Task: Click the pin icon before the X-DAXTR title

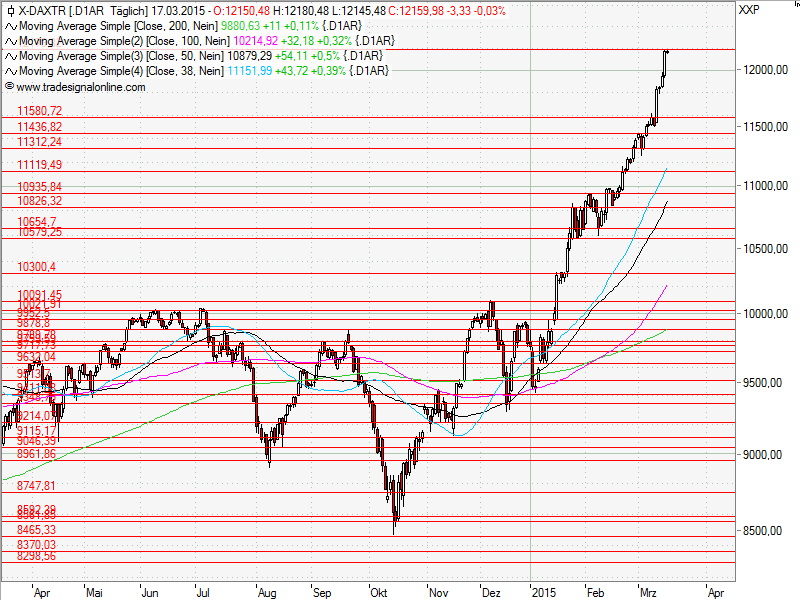Action: (11, 10)
